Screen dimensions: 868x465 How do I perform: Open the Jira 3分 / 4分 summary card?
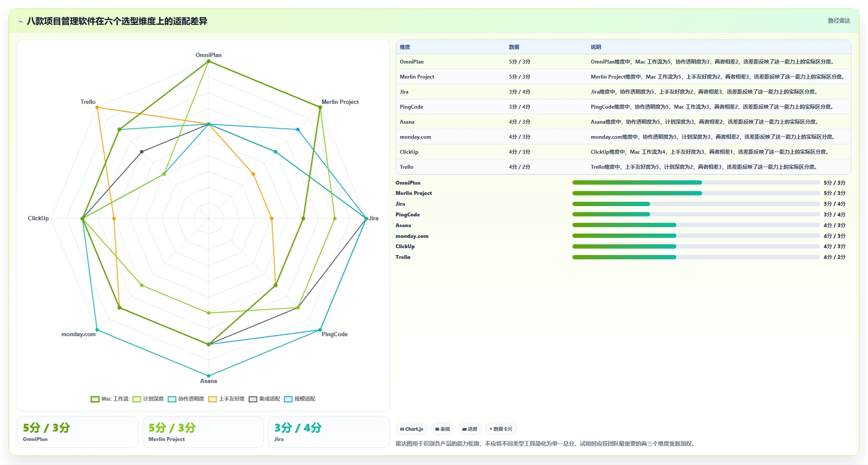tap(329, 432)
